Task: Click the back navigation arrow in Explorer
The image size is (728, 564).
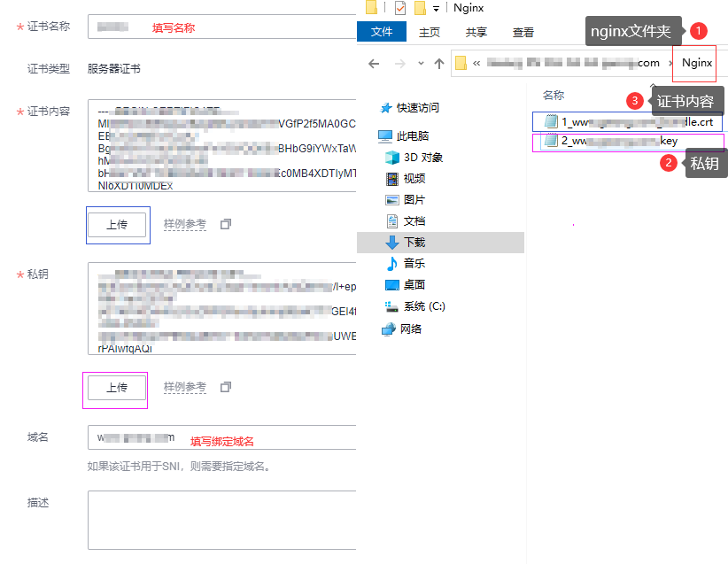Action: click(x=374, y=64)
